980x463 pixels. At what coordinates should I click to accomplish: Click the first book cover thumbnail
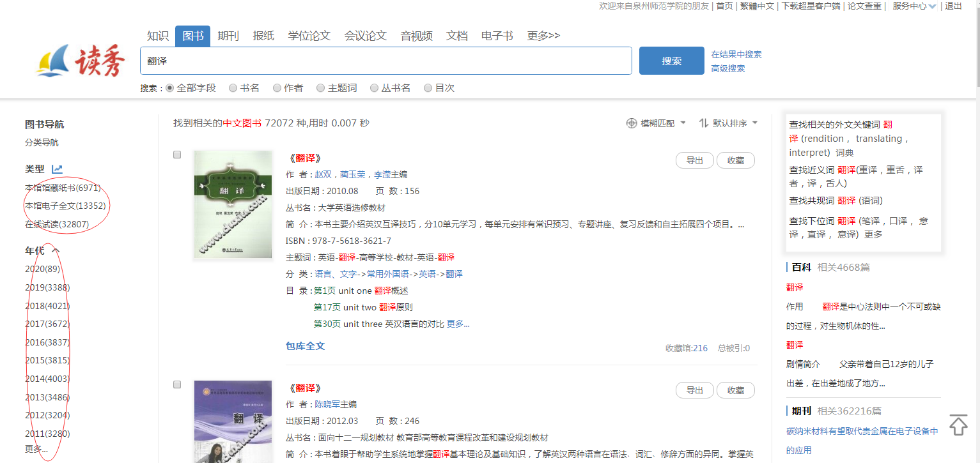[233, 204]
